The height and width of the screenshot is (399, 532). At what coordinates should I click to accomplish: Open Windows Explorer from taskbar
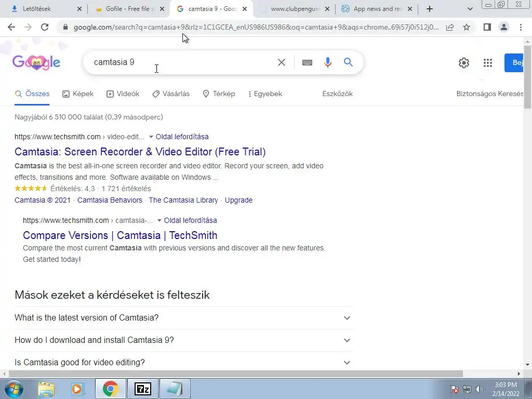point(46,389)
